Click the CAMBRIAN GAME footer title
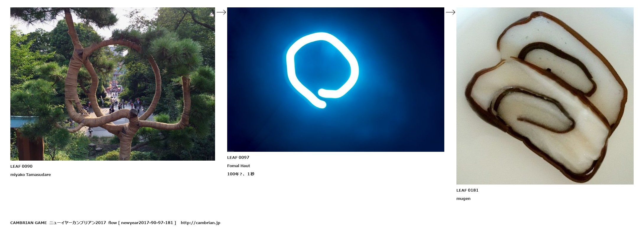Screen dimensions: 644x230 (28, 223)
